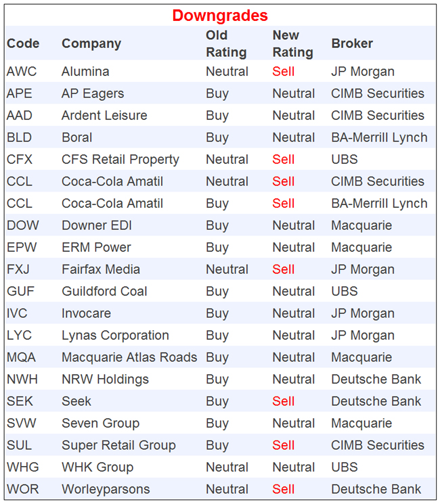
Task: Select the red Sell rating for Seek
Action: pyautogui.click(x=284, y=401)
